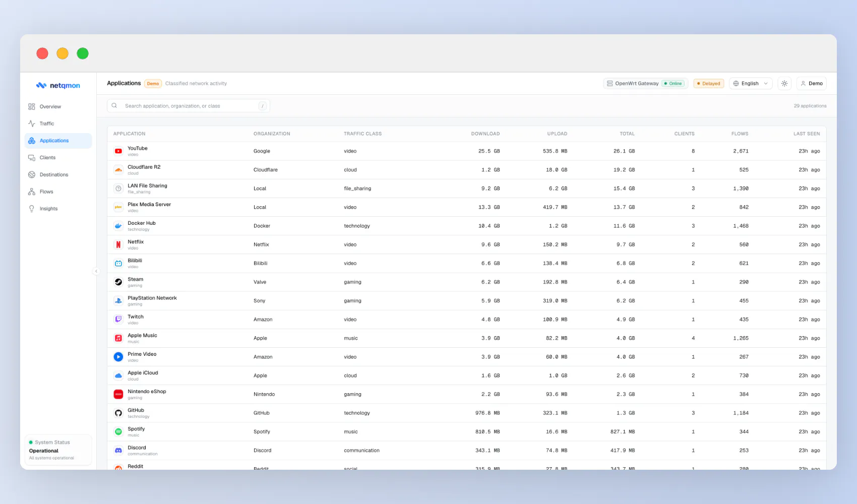Click the Apple iCloud icon
857x504 pixels.
click(118, 375)
